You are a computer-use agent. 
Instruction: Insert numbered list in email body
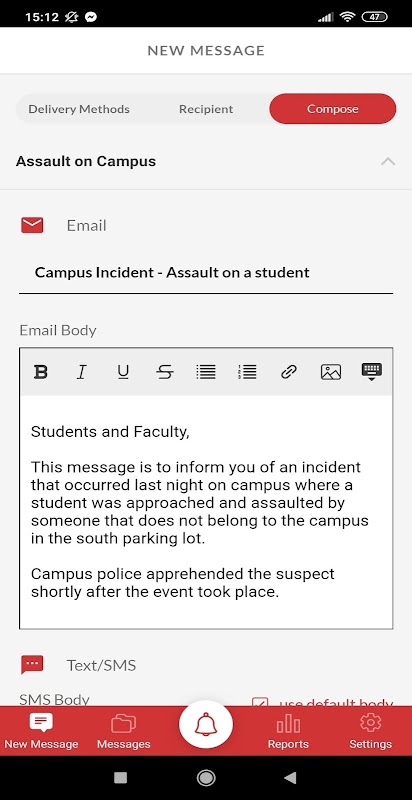coord(247,372)
